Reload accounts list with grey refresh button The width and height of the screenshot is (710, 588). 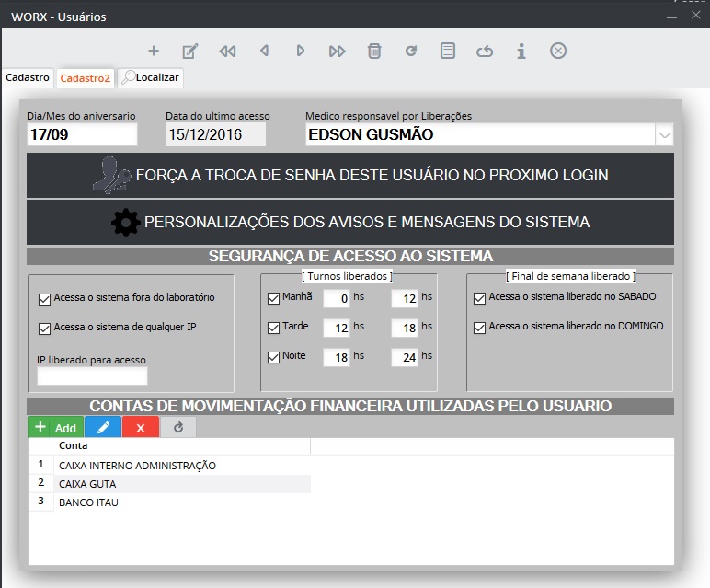tap(178, 427)
